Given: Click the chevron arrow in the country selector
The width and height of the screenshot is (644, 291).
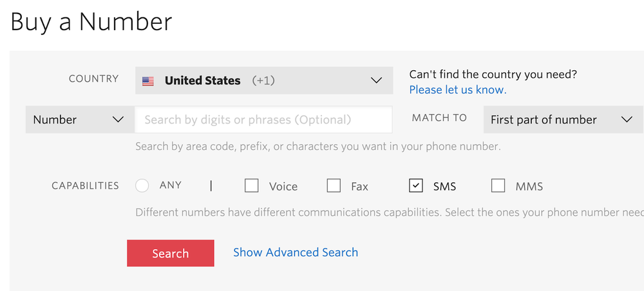Looking at the screenshot, I should [377, 81].
